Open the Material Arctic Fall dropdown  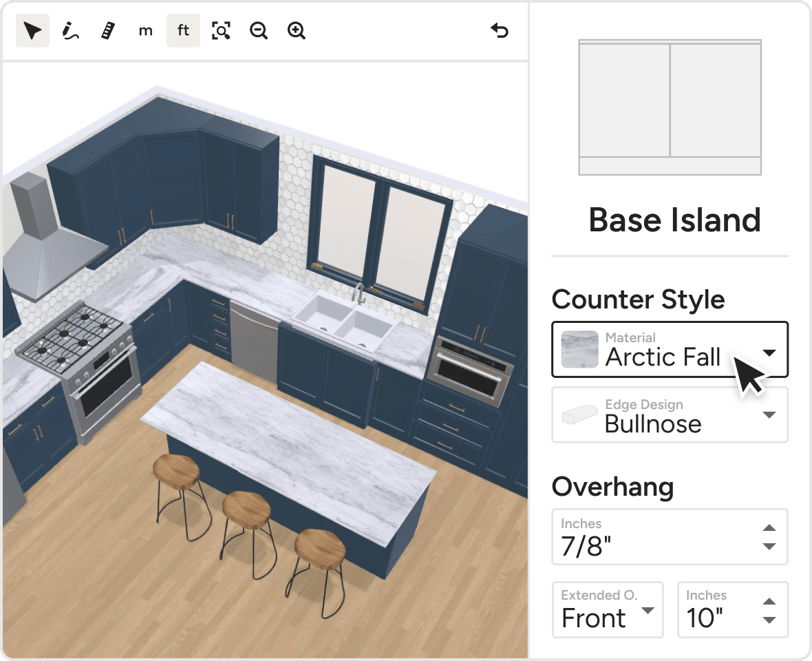(769, 353)
